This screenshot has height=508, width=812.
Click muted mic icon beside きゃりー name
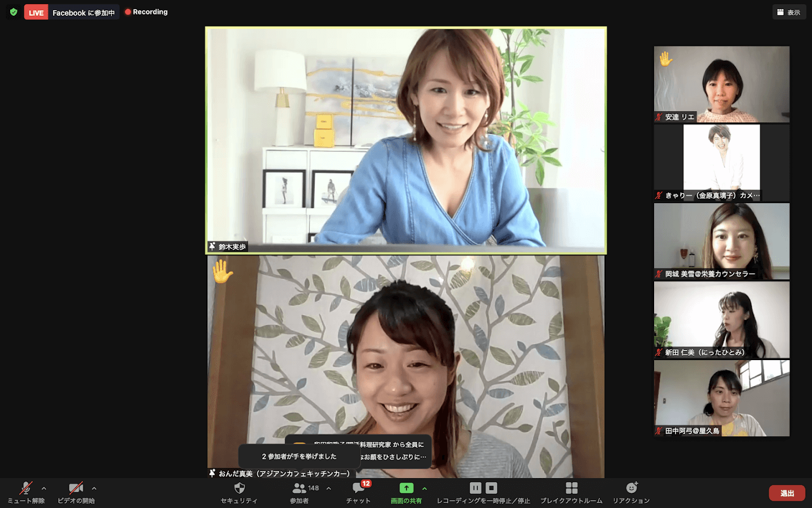[x=659, y=195]
